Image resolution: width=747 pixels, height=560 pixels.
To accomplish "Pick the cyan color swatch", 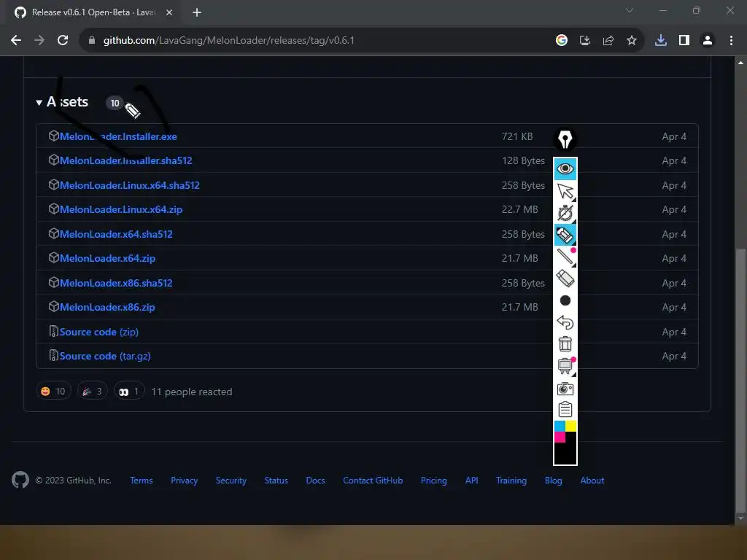I will pos(560,426).
